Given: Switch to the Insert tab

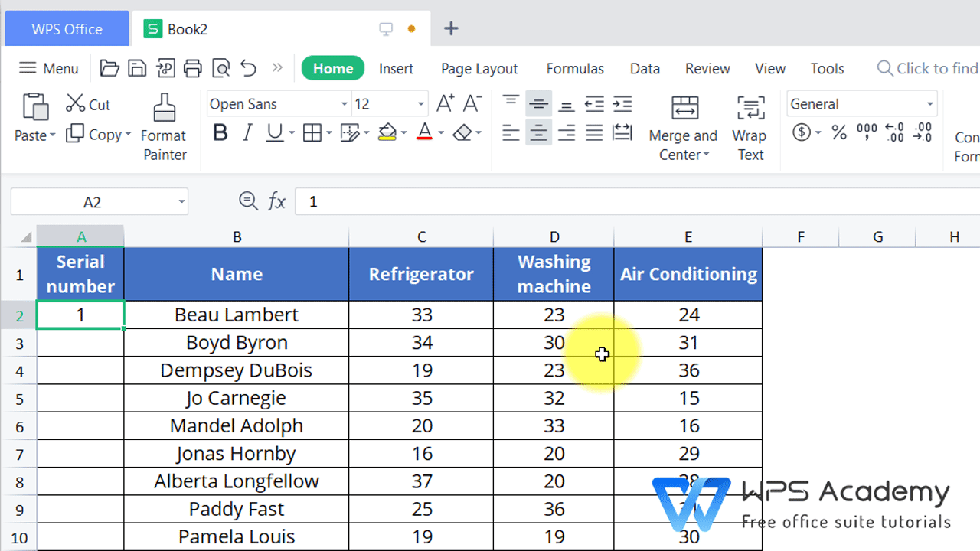Looking at the screenshot, I should click(x=397, y=68).
